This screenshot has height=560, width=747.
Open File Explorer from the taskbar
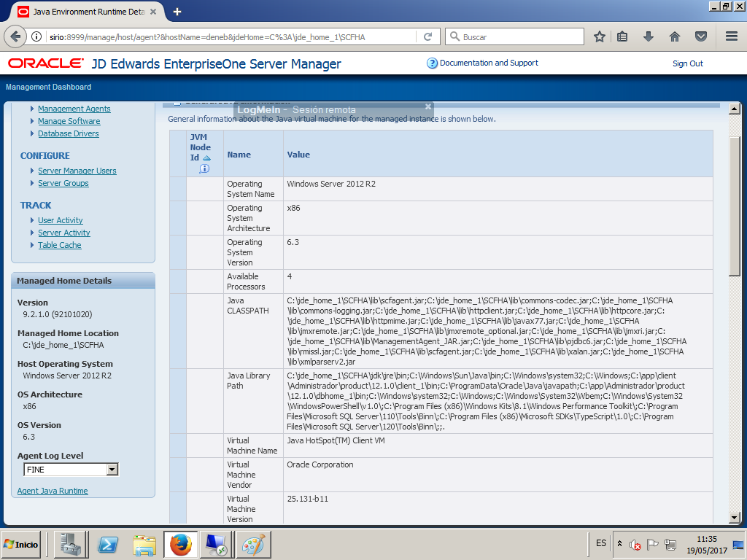[x=144, y=544]
